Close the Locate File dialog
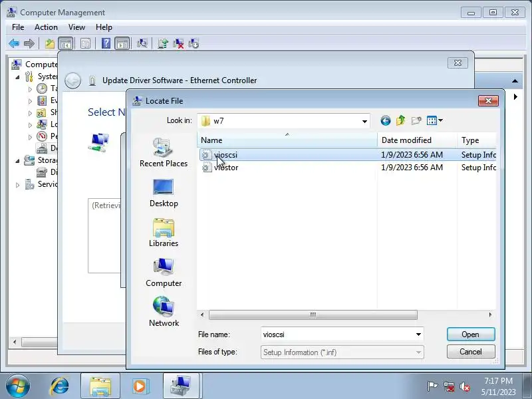This screenshot has height=399, width=532. click(488, 101)
